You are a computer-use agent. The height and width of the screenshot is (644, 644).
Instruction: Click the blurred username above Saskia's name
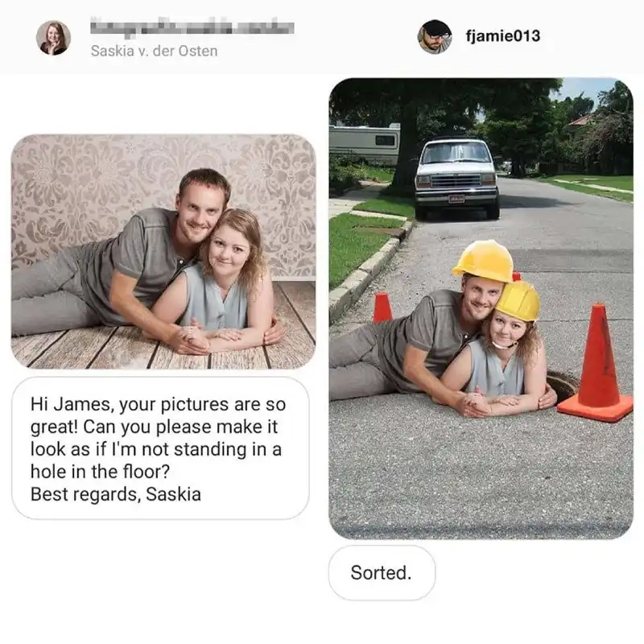192,26
